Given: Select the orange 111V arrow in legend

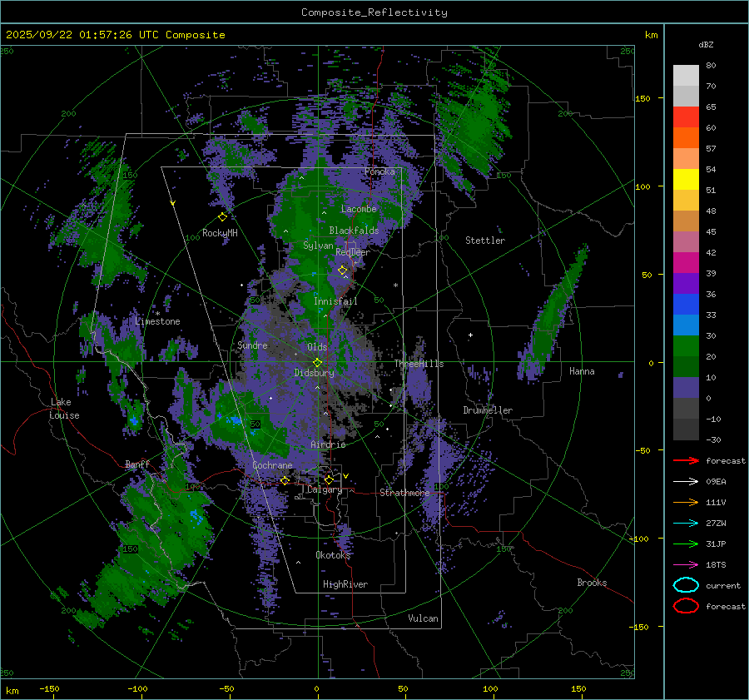Looking at the screenshot, I should 686,502.
